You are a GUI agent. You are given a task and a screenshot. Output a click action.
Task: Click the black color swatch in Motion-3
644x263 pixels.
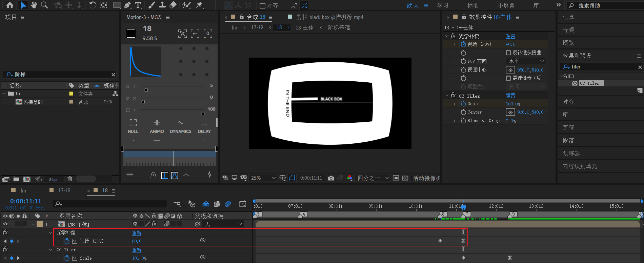(131, 33)
